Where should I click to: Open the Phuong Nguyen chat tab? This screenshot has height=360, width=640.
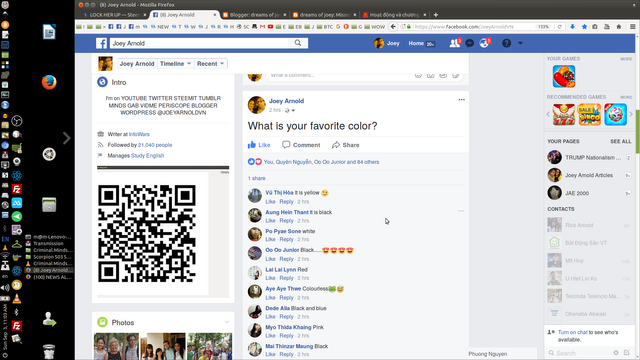(502, 354)
